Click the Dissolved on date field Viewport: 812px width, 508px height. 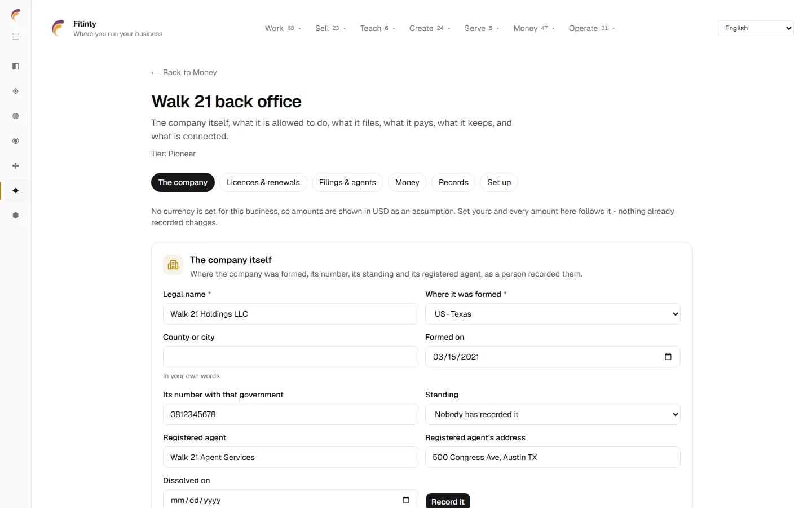coord(290,499)
